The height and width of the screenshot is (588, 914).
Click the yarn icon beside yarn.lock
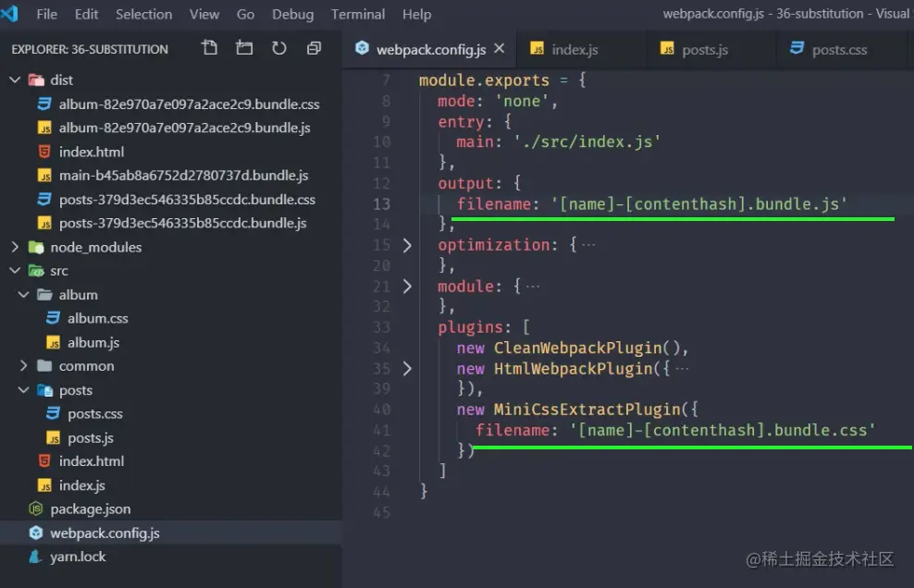click(x=35, y=557)
